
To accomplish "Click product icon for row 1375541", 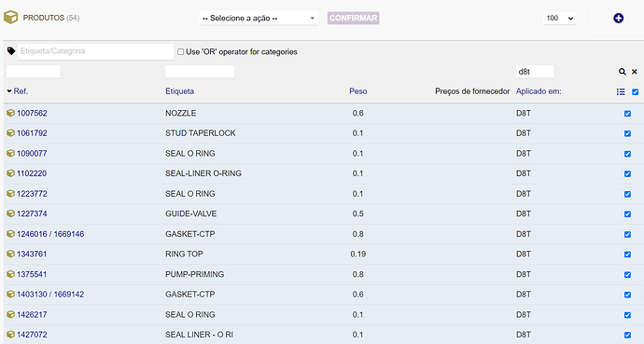I will 10,274.
